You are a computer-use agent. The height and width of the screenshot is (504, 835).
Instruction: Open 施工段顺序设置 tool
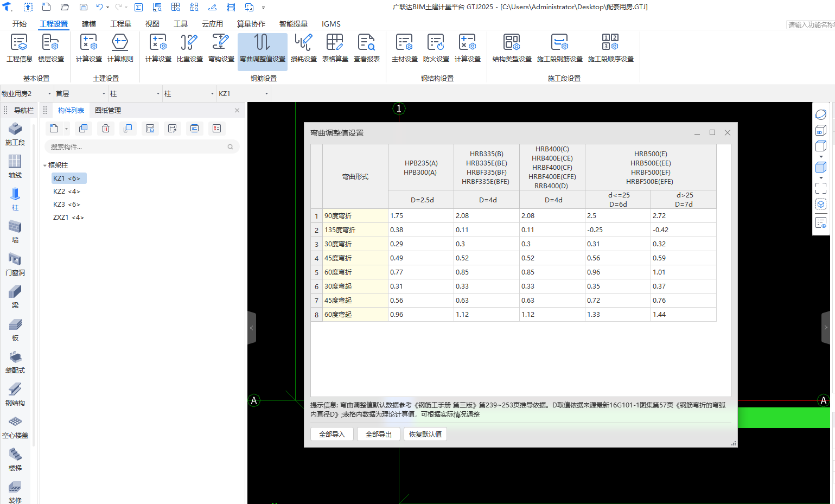point(610,48)
